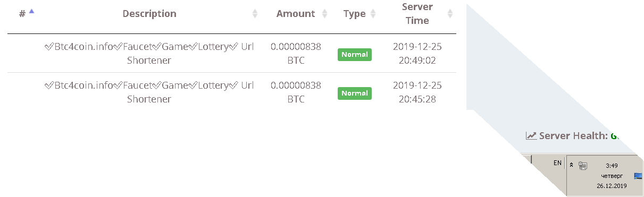Click the Type column sort arrows
The height and width of the screenshot is (197, 644).
click(x=373, y=14)
